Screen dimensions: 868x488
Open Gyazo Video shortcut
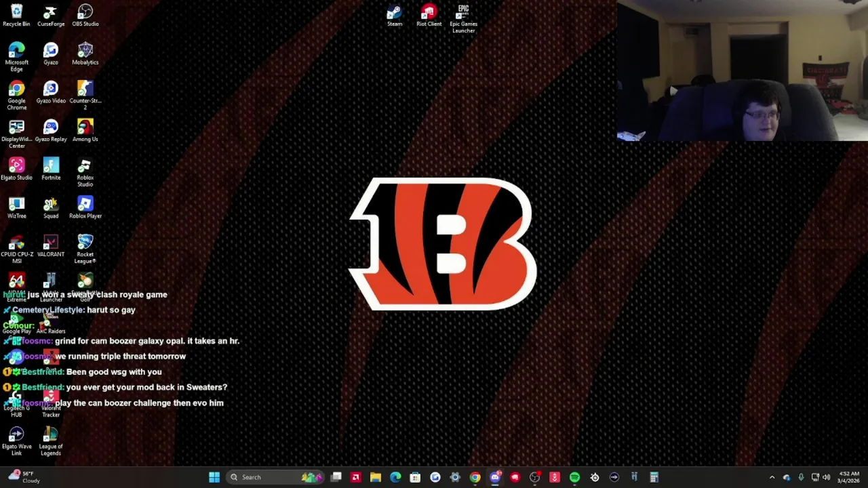(x=51, y=93)
